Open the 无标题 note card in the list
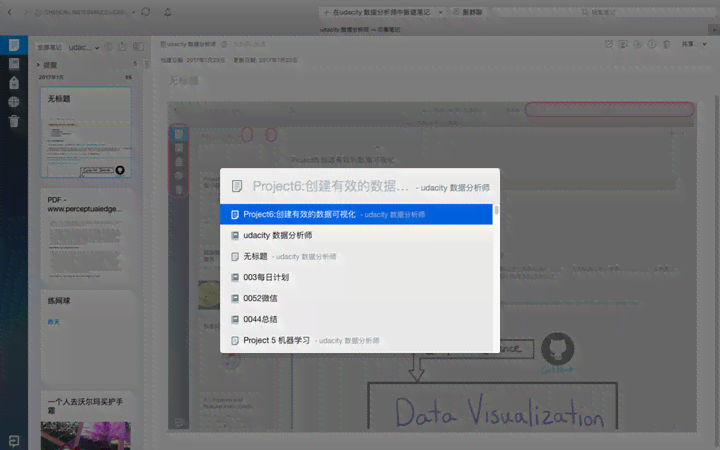The width and height of the screenshot is (720, 450). tap(86, 133)
